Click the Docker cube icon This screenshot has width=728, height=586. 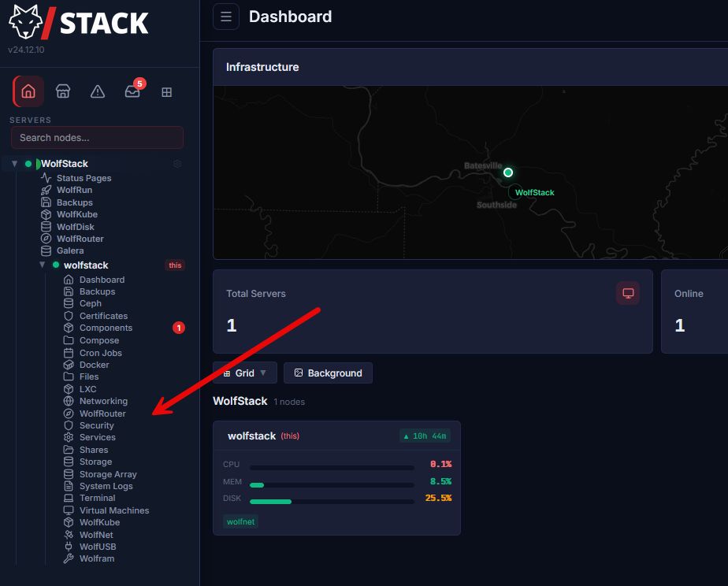click(69, 365)
